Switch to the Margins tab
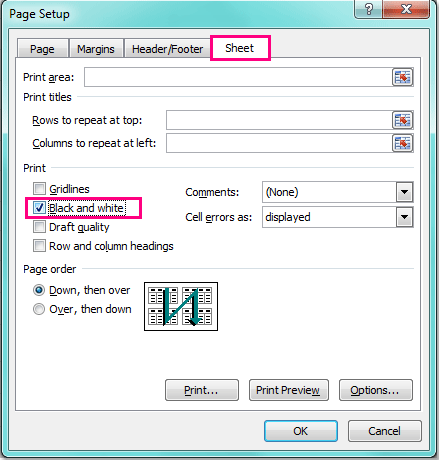Screen dimensions: 439x460 [x=96, y=49]
